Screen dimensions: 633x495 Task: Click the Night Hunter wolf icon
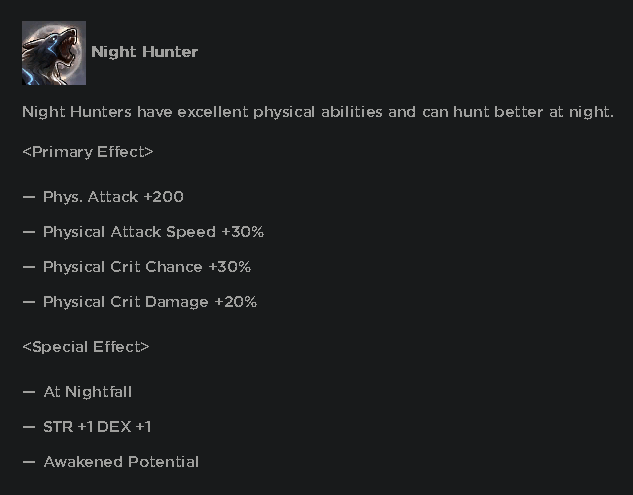tap(54, 53)
